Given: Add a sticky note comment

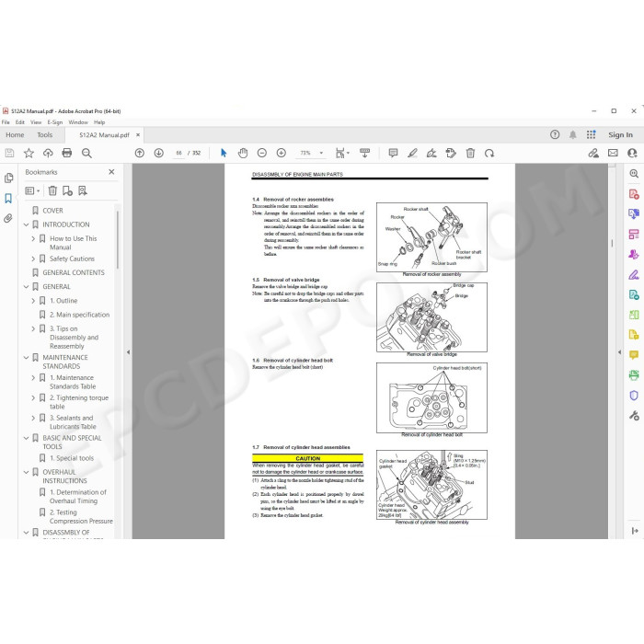Looking at the screenshot, I should 393,154.
